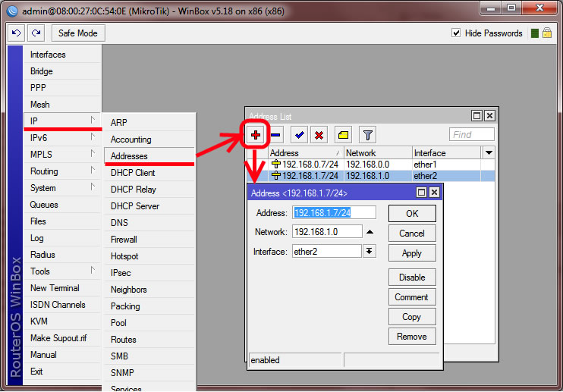Select ARP in IP submenu
Viewport: 563px width, 392px height.
click(x=149, y=123)
